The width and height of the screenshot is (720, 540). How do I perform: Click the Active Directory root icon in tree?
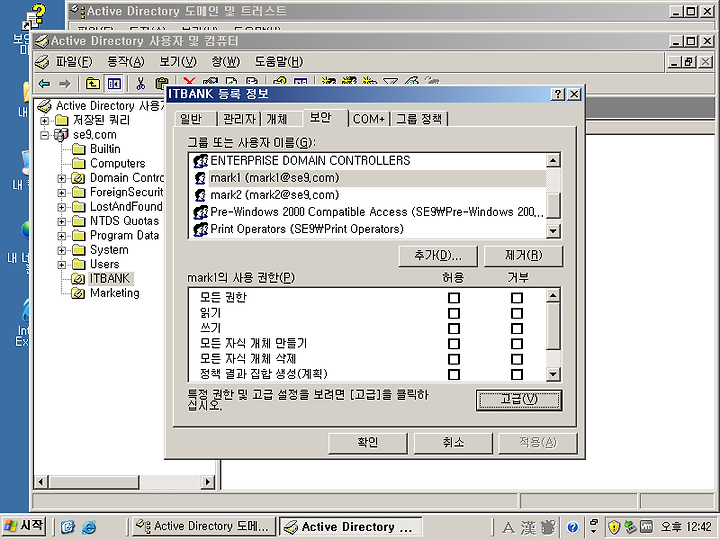click(44, 106)
